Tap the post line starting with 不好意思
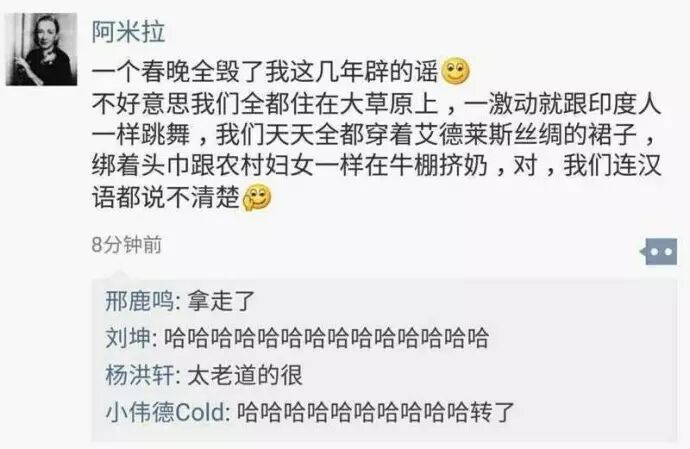This screenshot has width=690, height=449. pos(377,104)
